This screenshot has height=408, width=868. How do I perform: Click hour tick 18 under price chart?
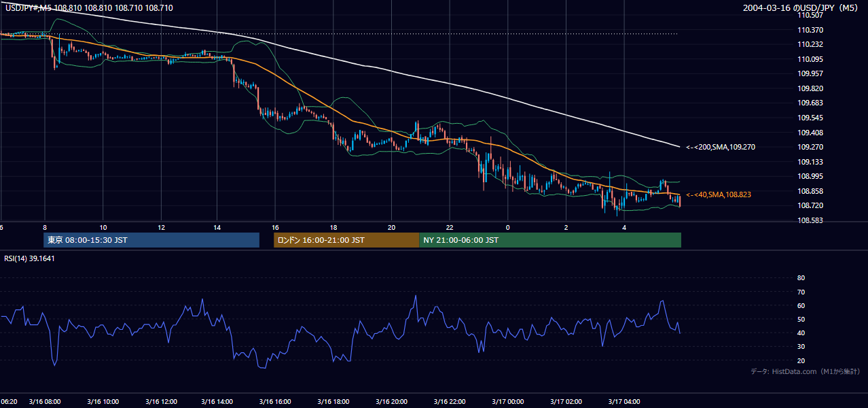coord(333,227)
